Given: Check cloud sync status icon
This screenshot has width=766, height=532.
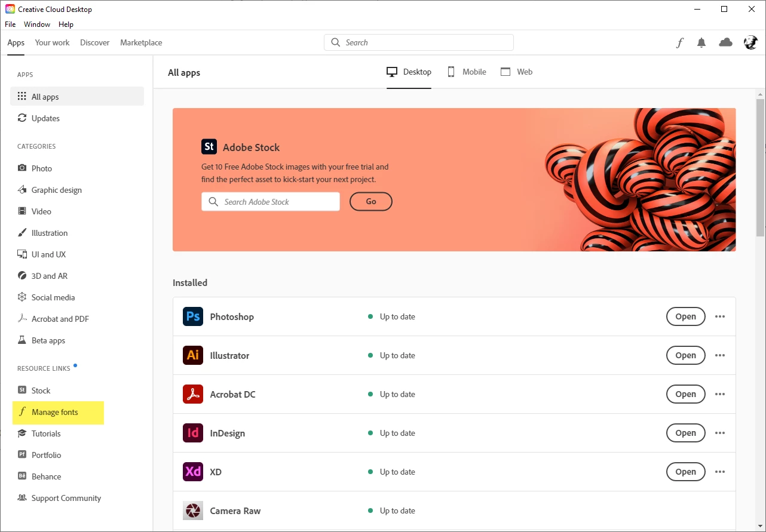Looking at the screenshot, I should tap(725, 42).
